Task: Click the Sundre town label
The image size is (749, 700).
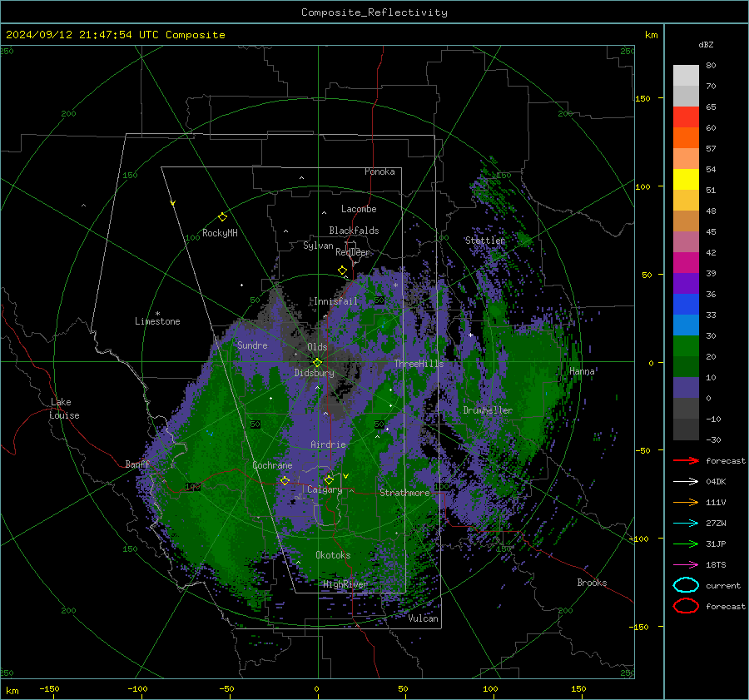Action: [x=252, y=345]
